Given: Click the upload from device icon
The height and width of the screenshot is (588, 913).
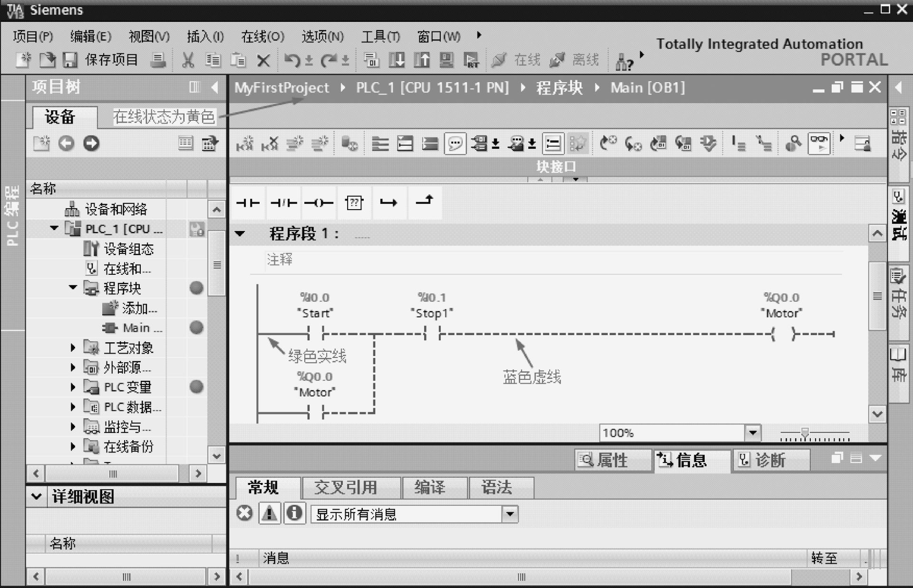Looking at the screenshot, I should pyautogui.click(x=421, y=60).
